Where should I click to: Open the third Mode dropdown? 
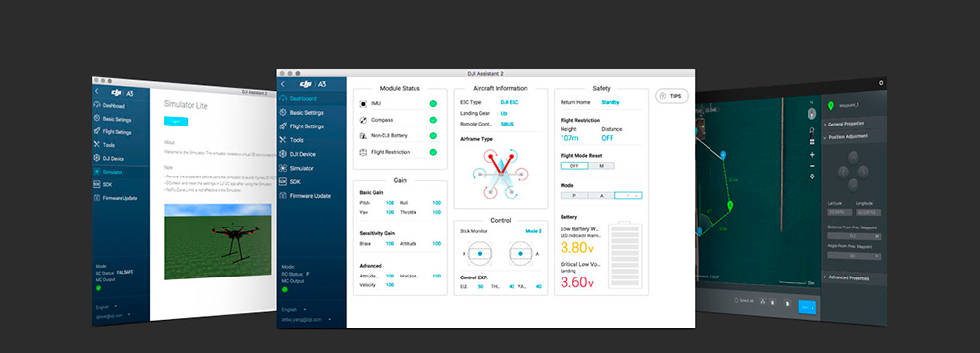[x=628, y=195]
